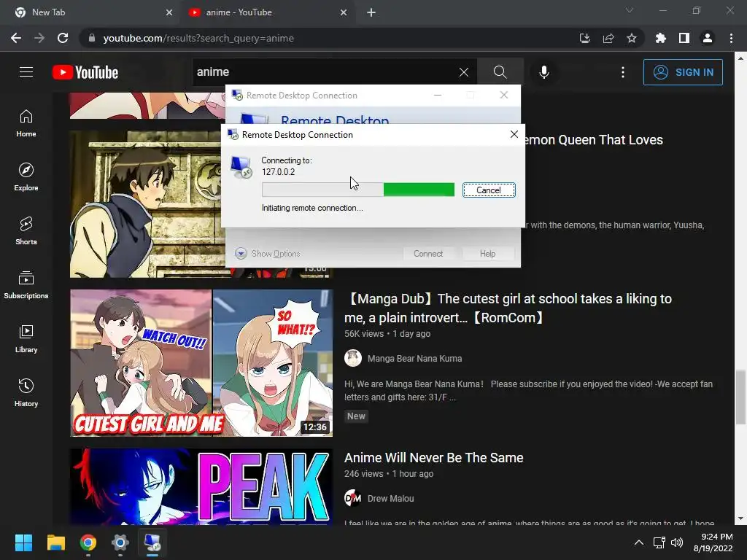Open YouTube settings three-dot menu
The height and width of the screenshot is (560, 747).
(x=623, y=72)
